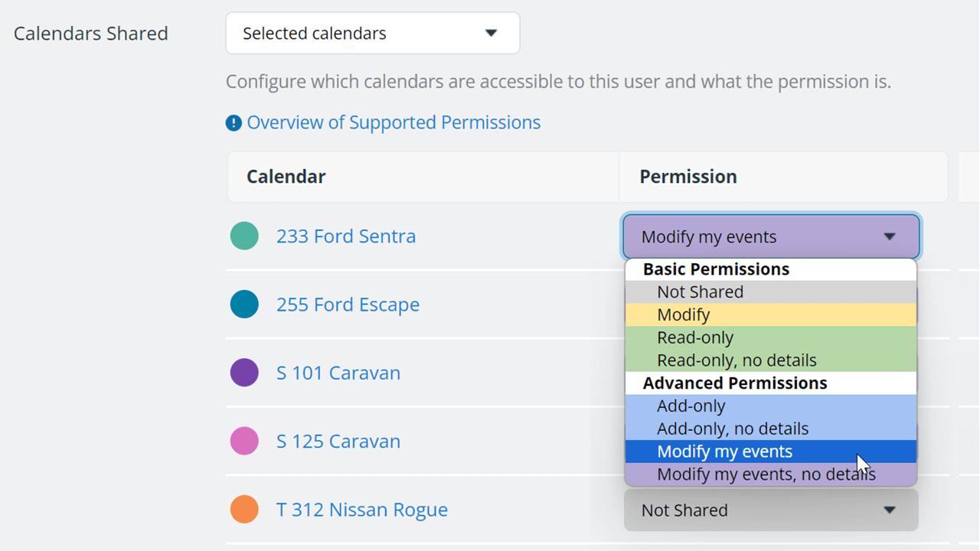The width and height of the screenshot is (980, 551).
Task: Pick the Read-only permission option
Action: [771, 337]
